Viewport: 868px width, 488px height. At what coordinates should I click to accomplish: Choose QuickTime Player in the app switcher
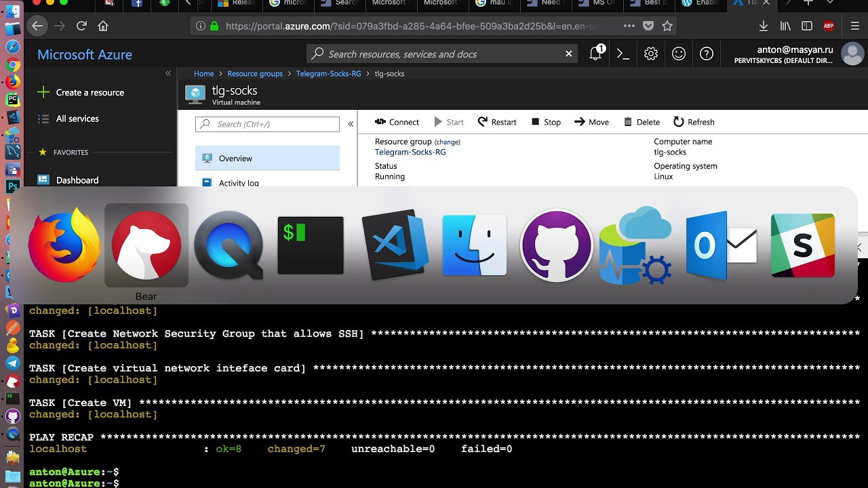pyautogui.click(x=229, y=245)
